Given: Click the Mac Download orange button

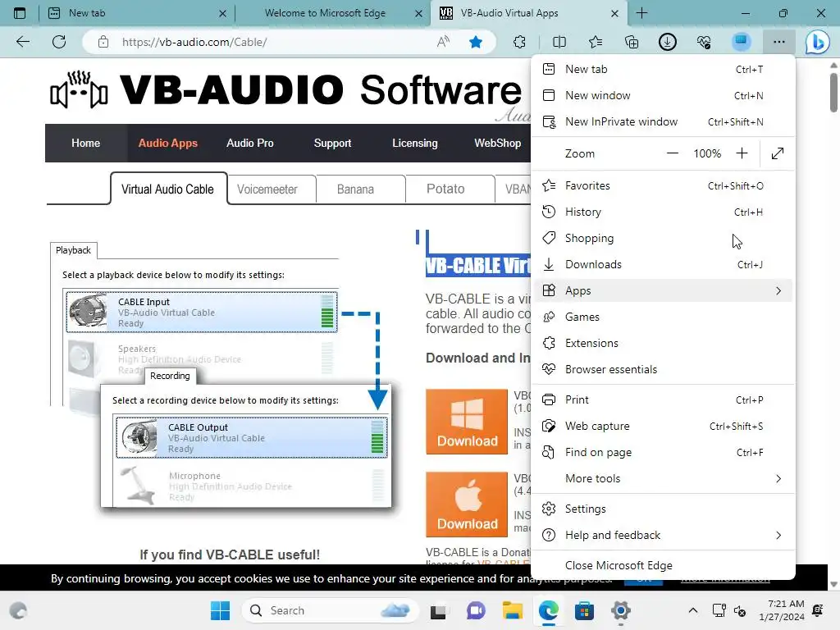Looking at the screenshot, I should 467,504.
